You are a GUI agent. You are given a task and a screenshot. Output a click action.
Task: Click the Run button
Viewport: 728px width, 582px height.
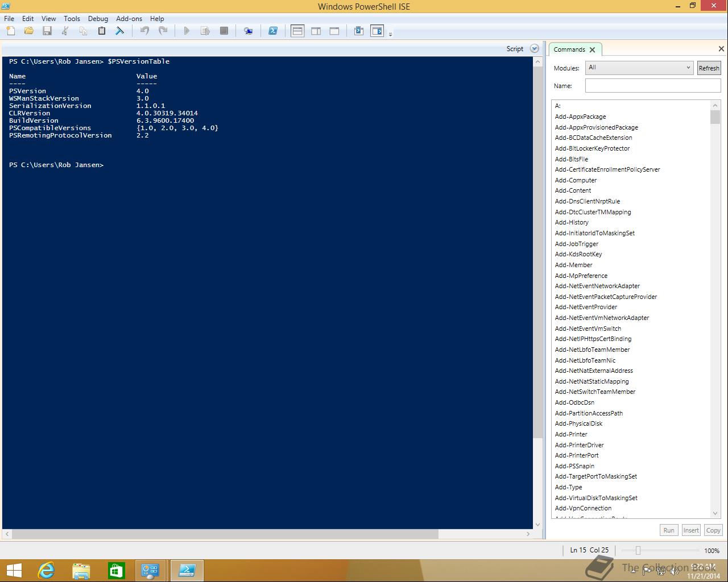coord(669,530)
